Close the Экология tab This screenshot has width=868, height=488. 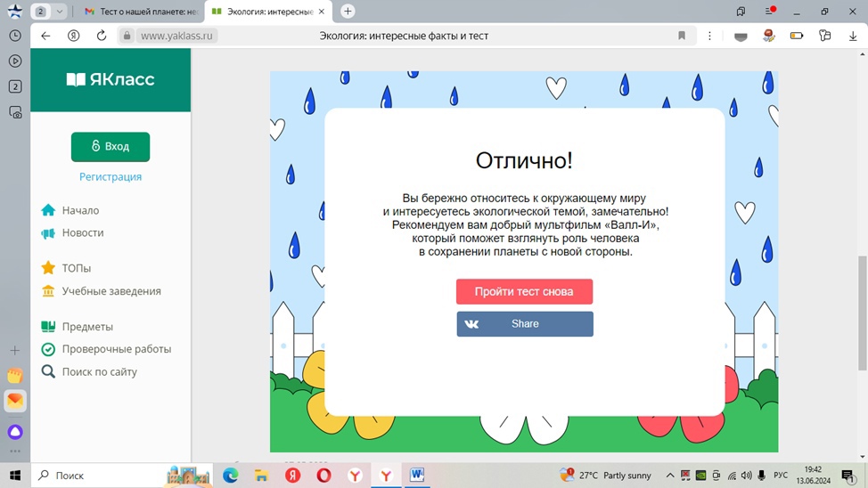[x=322, y=11]
